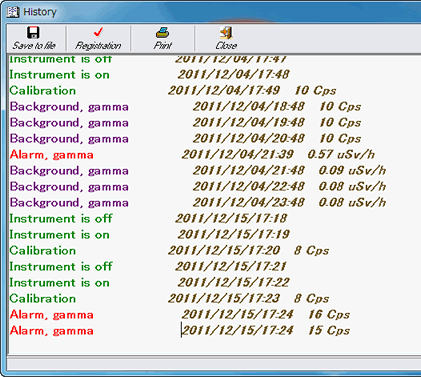Viewport: 421px width, 377px height.
Task: Select 'Instrument is off' entry at 2011/12/15/17:18
Action: [x=148, y=218]
